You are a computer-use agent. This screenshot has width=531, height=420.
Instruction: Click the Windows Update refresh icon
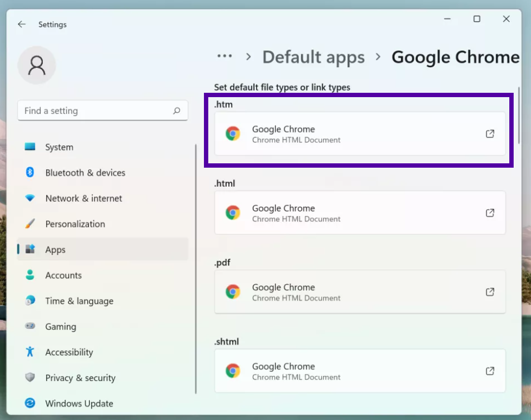(30, 403)
